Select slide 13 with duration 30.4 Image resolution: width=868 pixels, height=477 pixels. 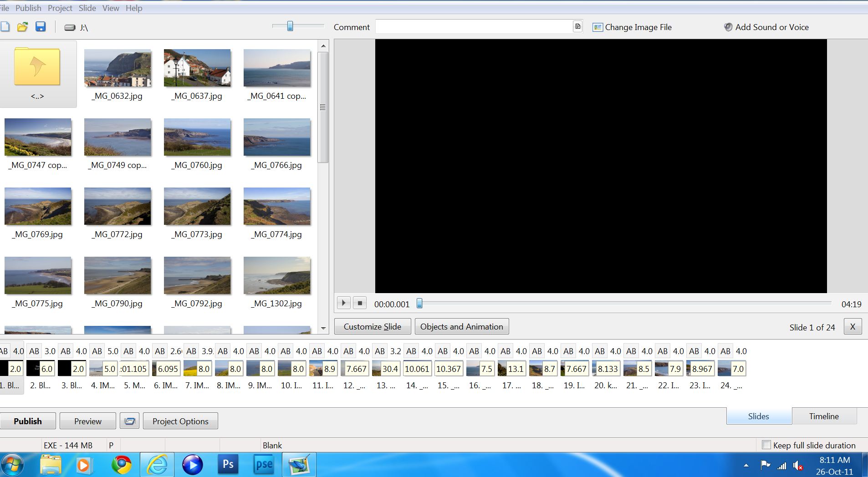click(386, 369)
